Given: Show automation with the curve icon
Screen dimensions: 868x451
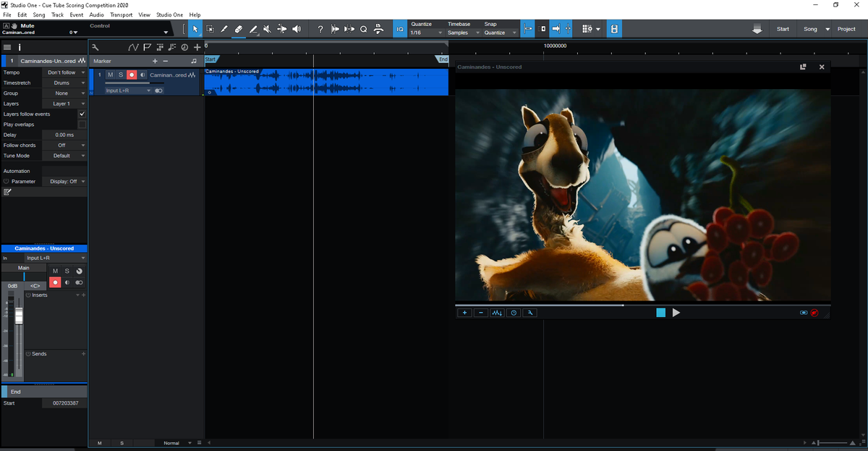Looking at the screenshot, I should coord(133,47).
